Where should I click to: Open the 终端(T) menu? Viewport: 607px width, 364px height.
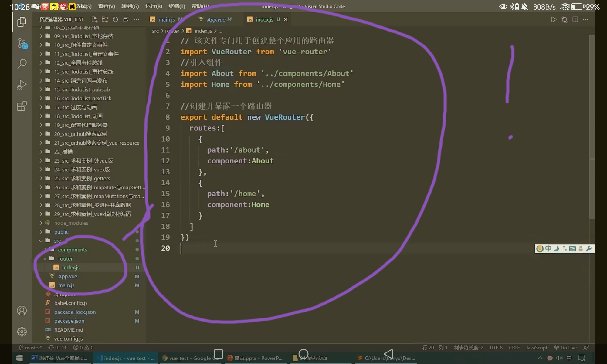(177, 6)
